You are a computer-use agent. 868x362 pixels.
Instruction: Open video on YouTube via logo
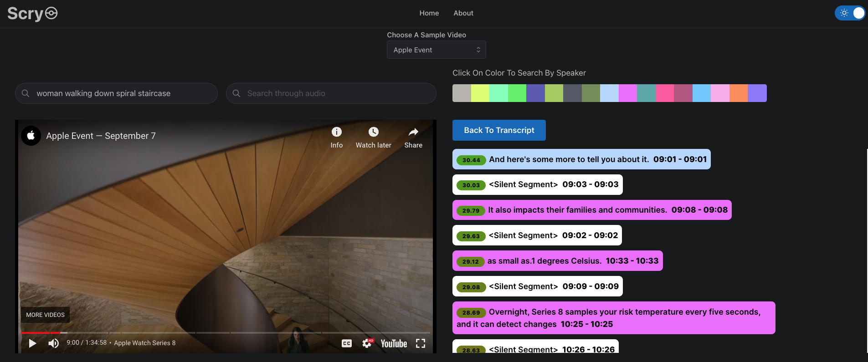pos(394,343)
